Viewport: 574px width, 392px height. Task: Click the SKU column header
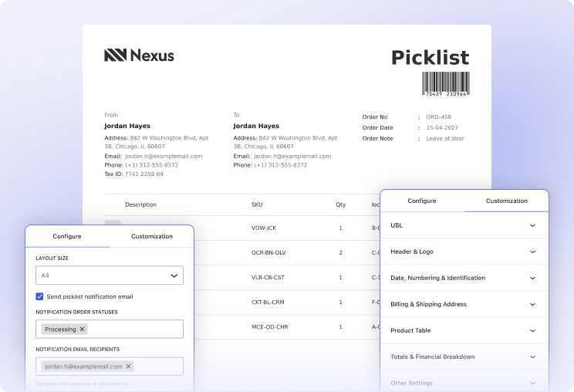coord(257,204)
